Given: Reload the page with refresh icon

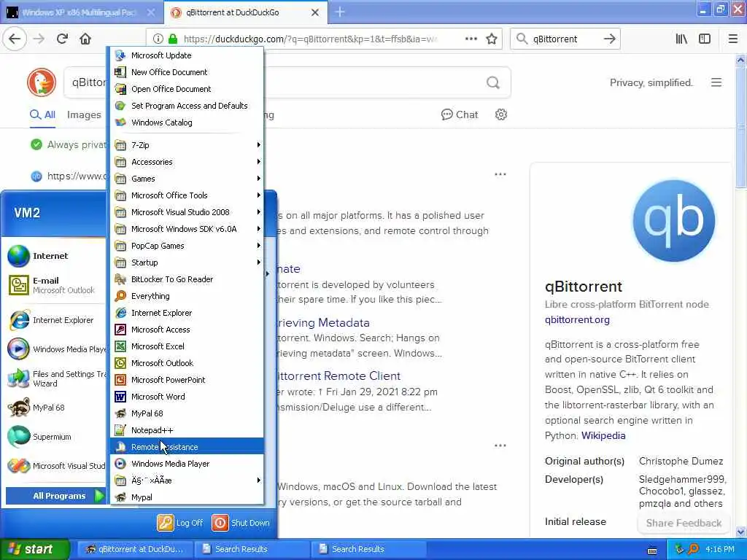Looking at the screenshot, I should click(62, 39).
